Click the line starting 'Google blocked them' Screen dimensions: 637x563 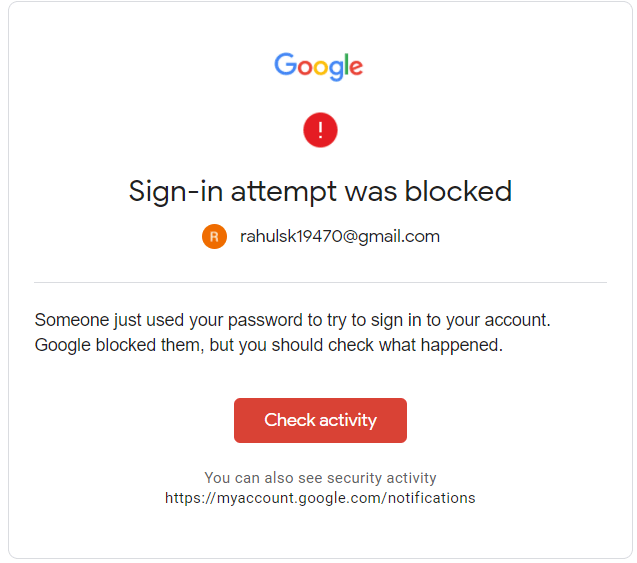pyautogui.click(x=268, y=346)
